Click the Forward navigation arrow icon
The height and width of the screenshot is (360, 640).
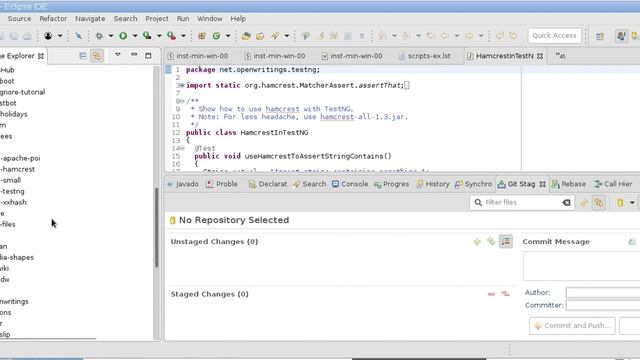(469, 36)
